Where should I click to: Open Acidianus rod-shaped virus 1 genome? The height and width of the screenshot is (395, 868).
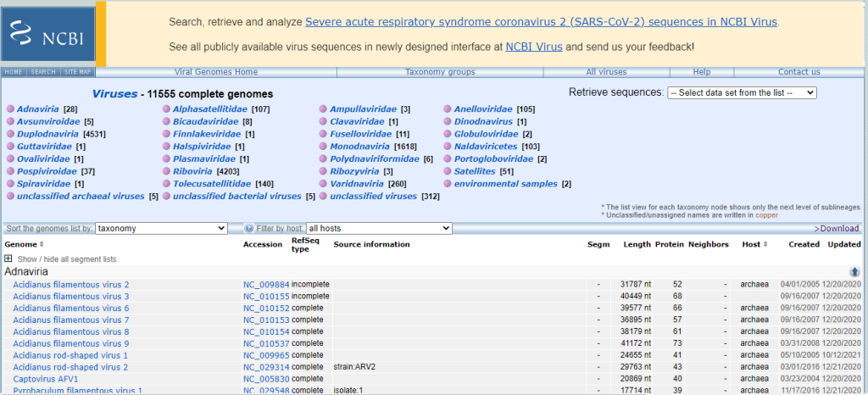click(x=70, y=356)
